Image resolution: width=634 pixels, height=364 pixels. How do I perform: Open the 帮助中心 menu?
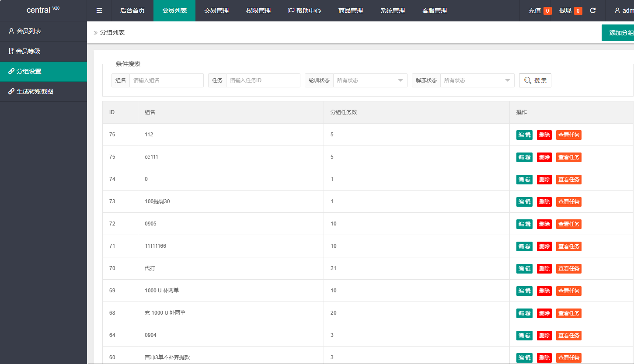(x=304, y=10)
